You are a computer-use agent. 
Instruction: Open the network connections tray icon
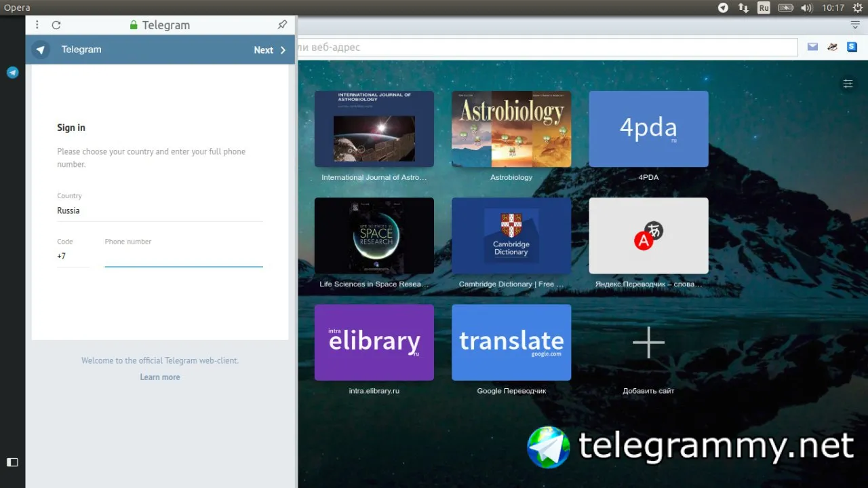[743, 7]
